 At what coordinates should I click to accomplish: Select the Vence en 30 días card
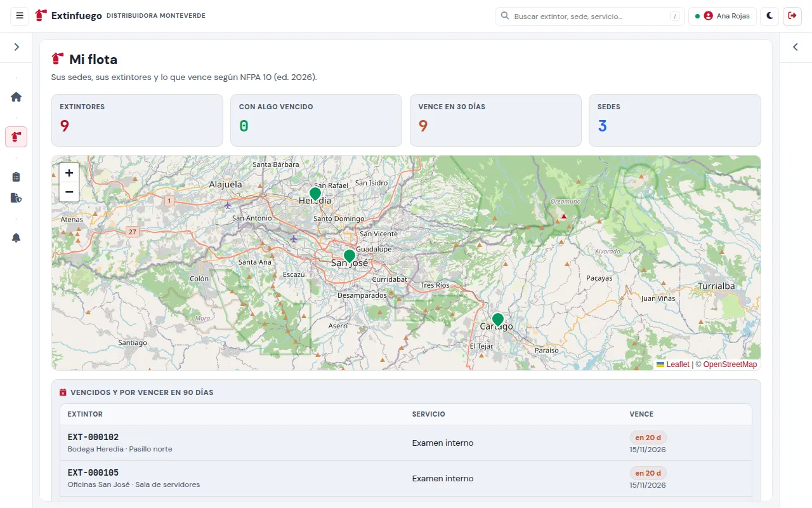[x=495, y=121]
